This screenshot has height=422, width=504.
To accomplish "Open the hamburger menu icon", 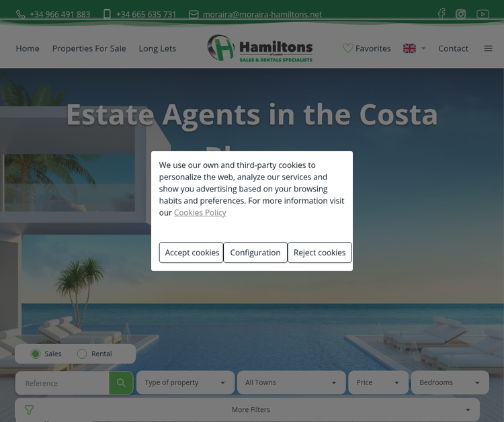I will (x=488, y=48).
